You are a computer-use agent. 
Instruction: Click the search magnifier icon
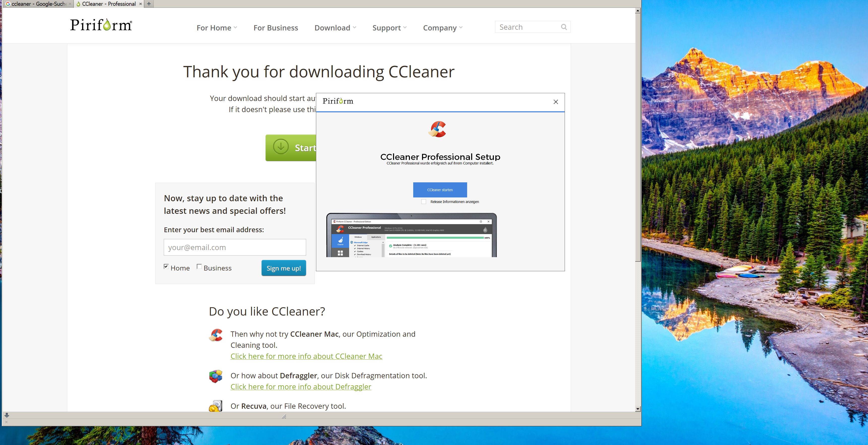564,27
